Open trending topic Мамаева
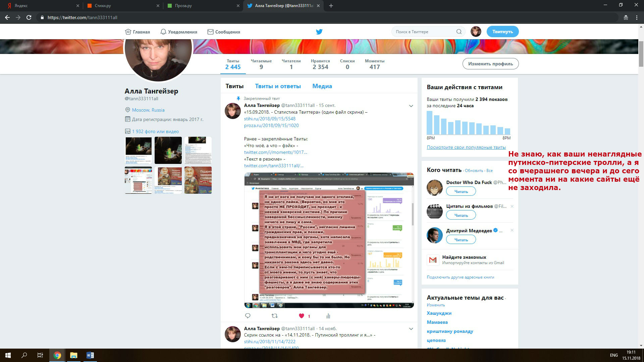This screenshot has width=644, height=362. tap(437, 322)
